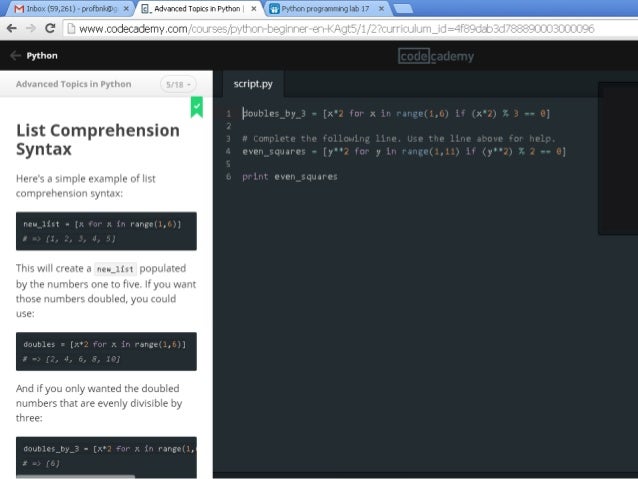
Task: Click the codecademy.com URL in the address bar
Action: click(336, 28)
